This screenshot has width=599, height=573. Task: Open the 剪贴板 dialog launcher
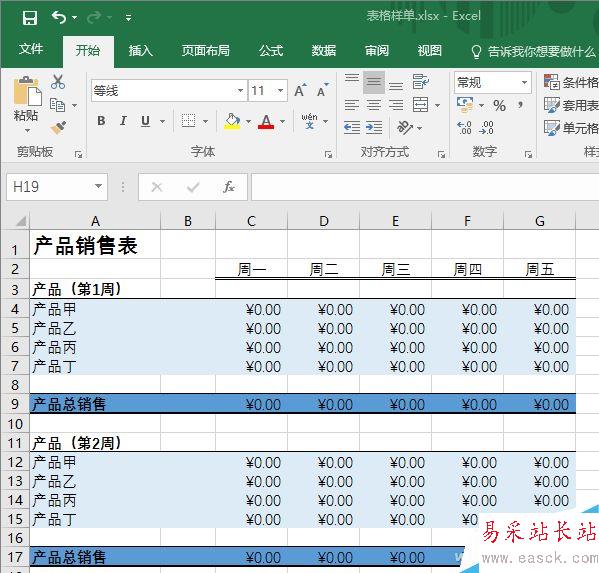click(78, 154)
